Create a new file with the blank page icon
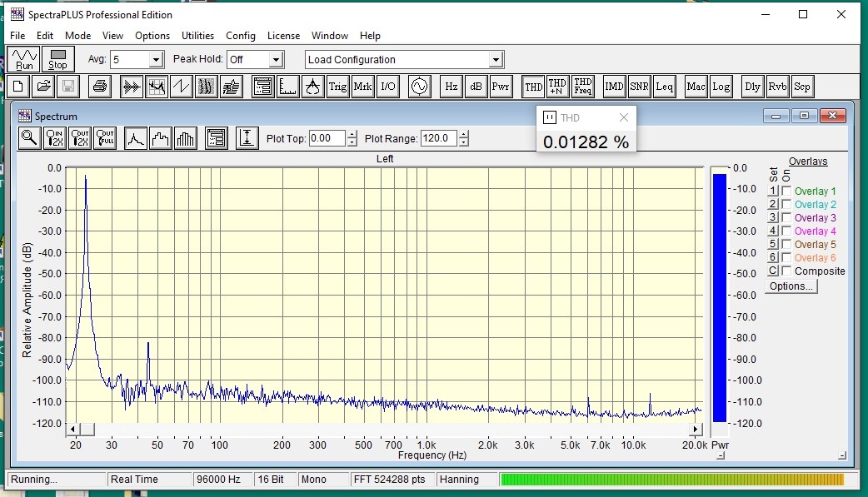Image resolution: width=868 pixels, height=497 pixels. [18, 87]
